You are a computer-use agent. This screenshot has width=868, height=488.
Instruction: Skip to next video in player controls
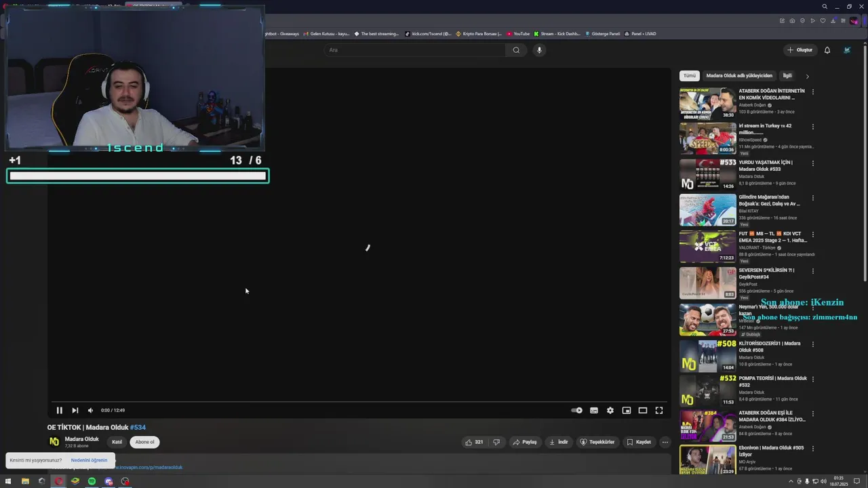coord(75,410)
